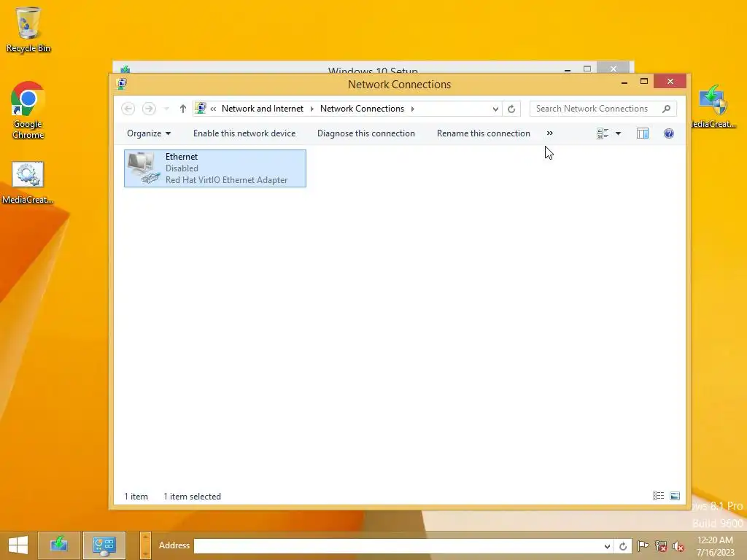The height and width of the screenshot is (560, 747).
Task: Launch Google Chrome from the desktop
Action: click(28, 111)
